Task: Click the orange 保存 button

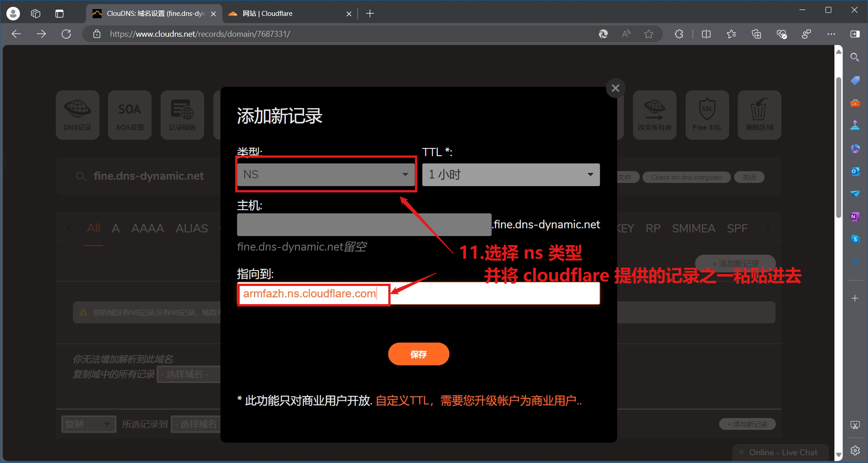Action: pyautogui.click(x=418, y=354)
